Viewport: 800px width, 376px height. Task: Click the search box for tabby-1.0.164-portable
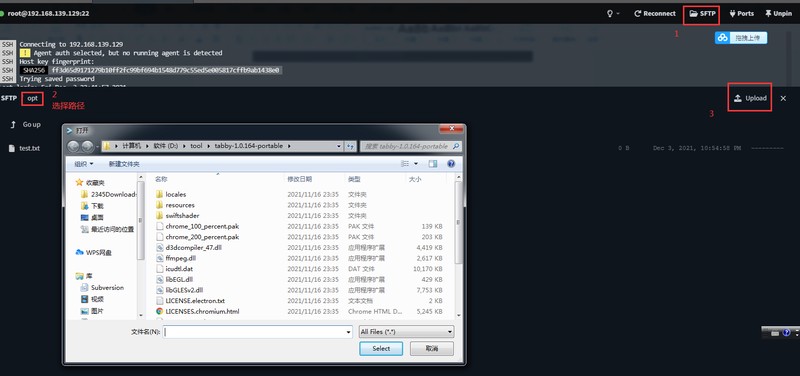(x=411, y=146)
